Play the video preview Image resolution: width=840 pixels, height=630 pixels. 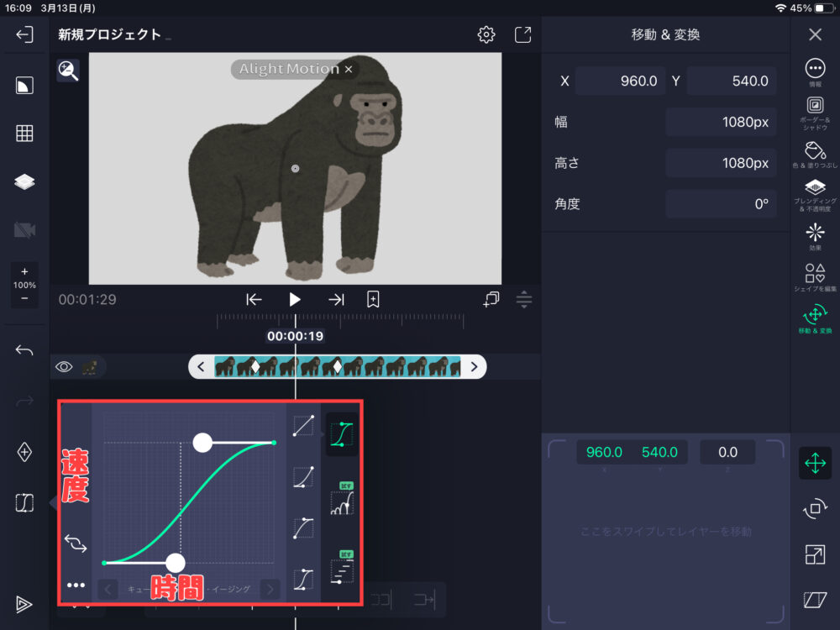pos(295,299)
